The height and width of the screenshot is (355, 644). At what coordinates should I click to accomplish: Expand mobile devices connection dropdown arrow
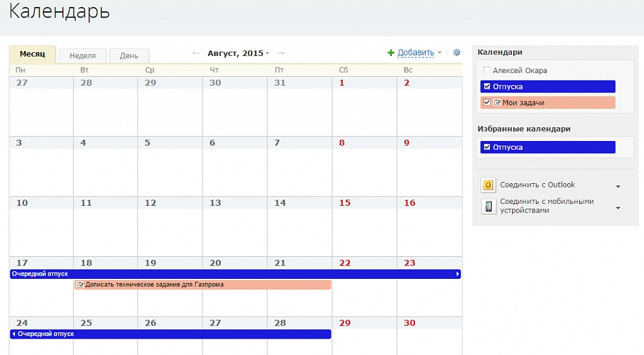click(618, 208)
